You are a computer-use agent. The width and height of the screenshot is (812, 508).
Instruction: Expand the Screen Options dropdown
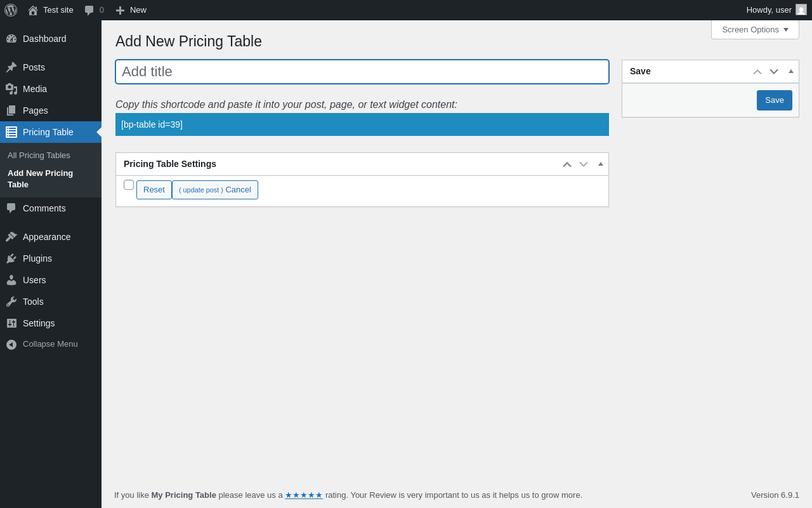point(755,29)
